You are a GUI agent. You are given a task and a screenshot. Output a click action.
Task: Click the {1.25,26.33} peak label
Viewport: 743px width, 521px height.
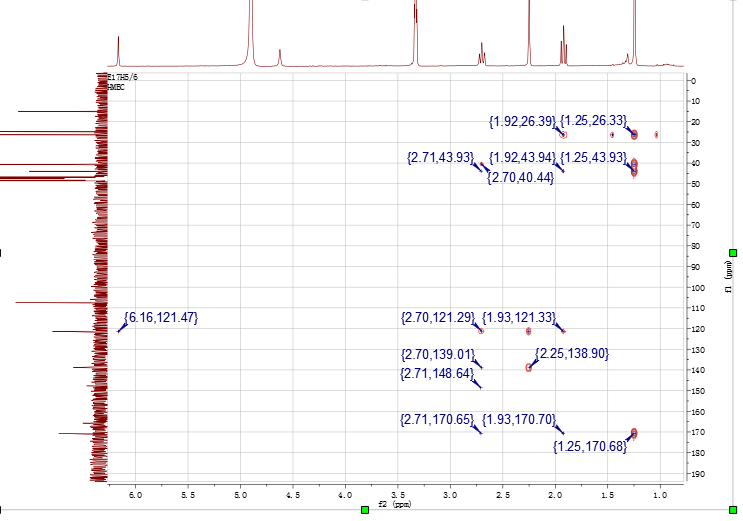point(593,120)
